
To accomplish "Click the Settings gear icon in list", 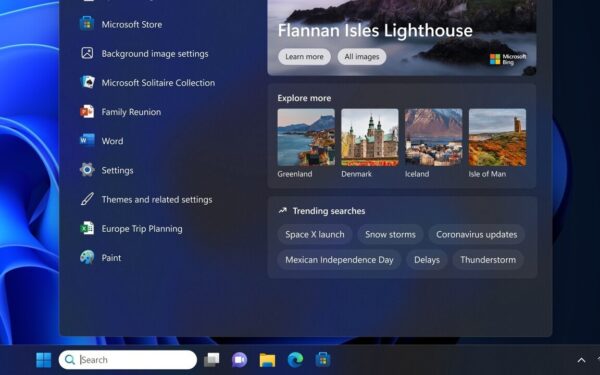I will point(87,170).
